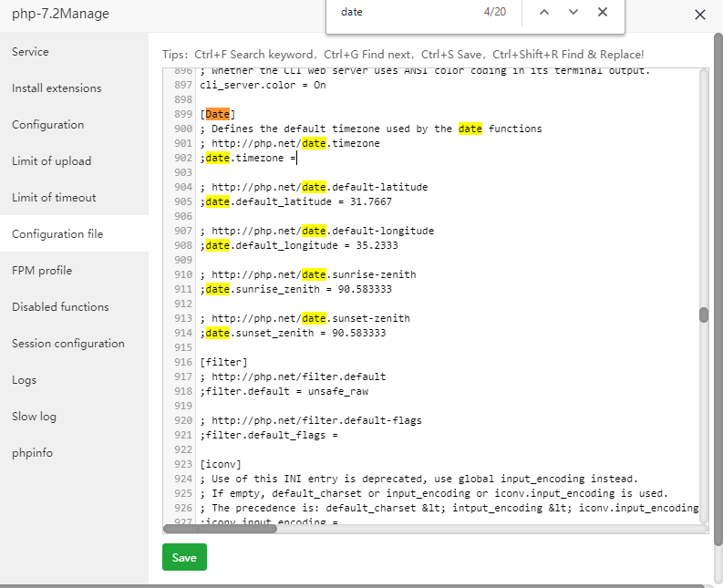Screen dimensions: 723x588
Task: Jump to next search match arrow
Action: (573, 12)
